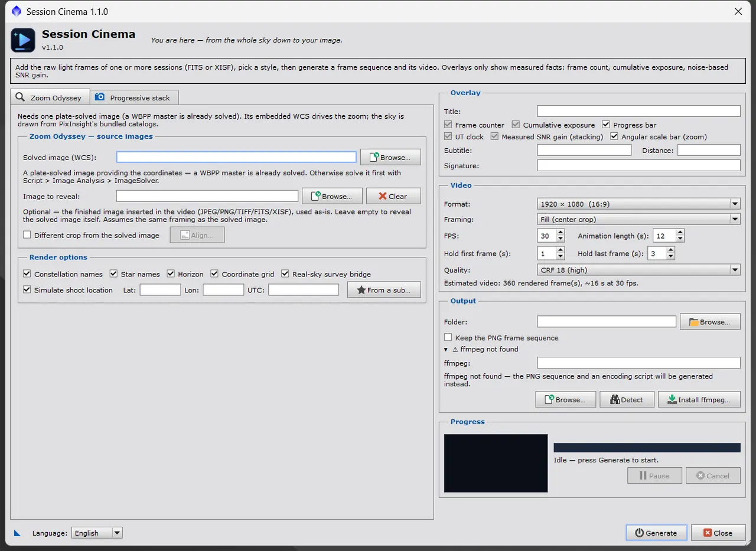Click the Hold last frame value 3

point(656,254)
